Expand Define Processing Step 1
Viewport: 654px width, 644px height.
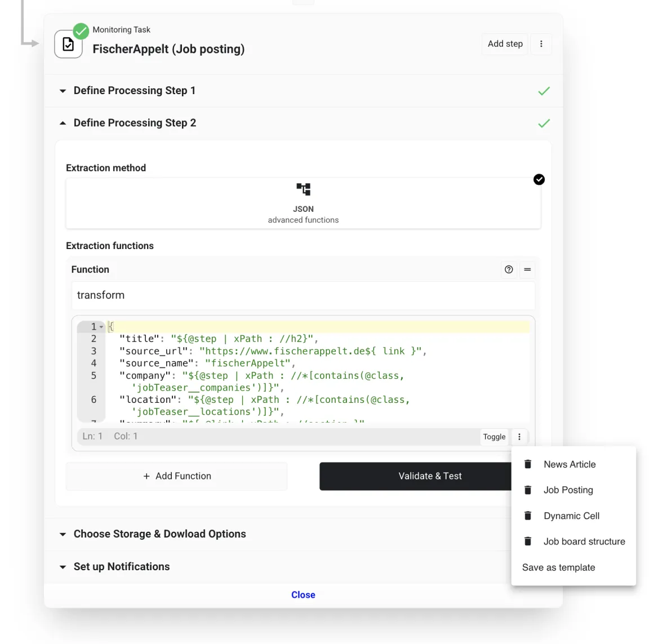(63, 91)
